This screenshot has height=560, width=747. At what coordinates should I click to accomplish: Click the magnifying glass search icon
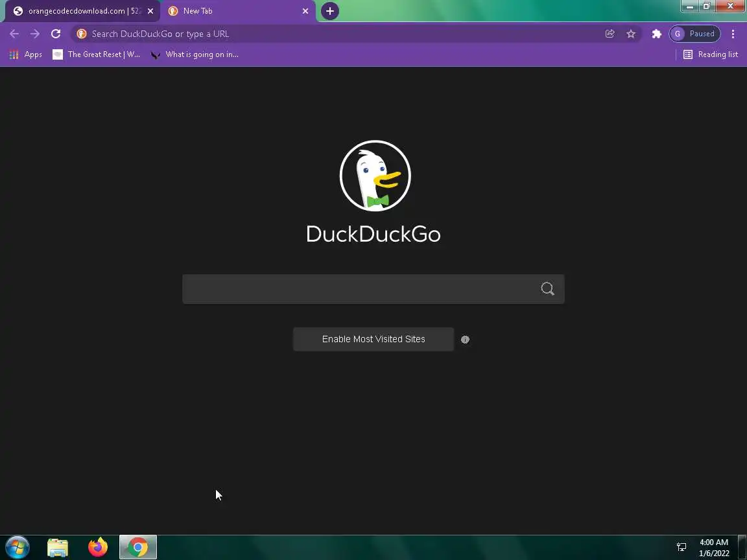point(547,288)
